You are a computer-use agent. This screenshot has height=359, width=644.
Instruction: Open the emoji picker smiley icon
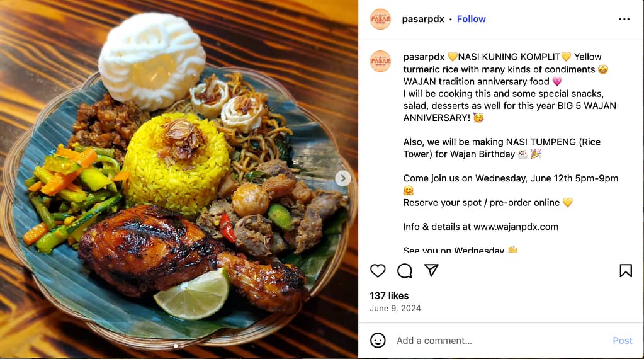click(378, 341)
